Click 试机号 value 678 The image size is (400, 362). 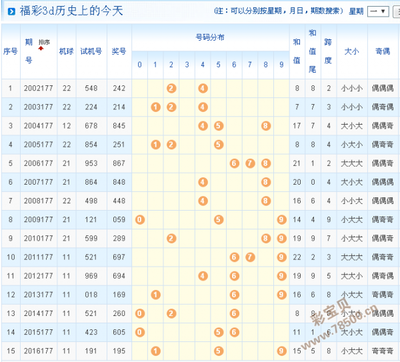(91, 126)
